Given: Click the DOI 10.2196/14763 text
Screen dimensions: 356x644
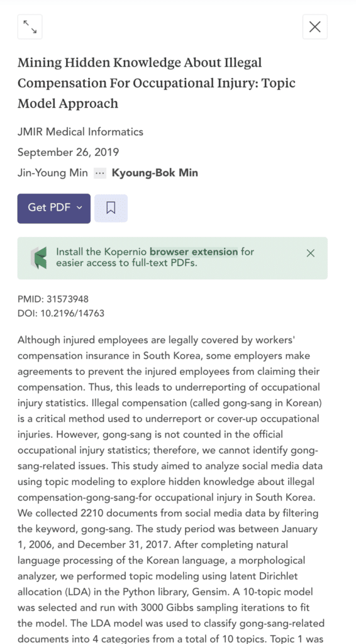Looking at the screenshot, I should (x=61, y=313).
